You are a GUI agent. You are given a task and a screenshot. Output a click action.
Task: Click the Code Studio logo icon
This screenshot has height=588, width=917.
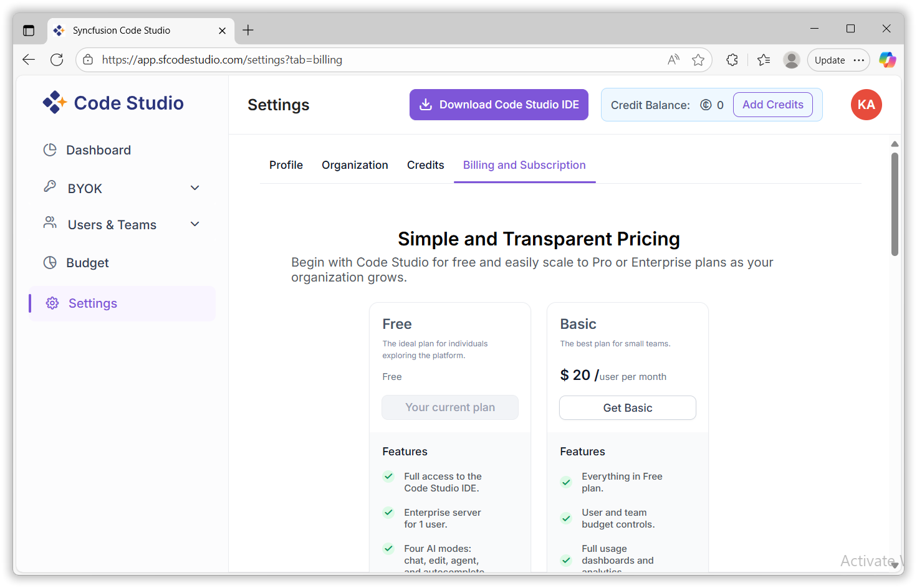[54, 103]
